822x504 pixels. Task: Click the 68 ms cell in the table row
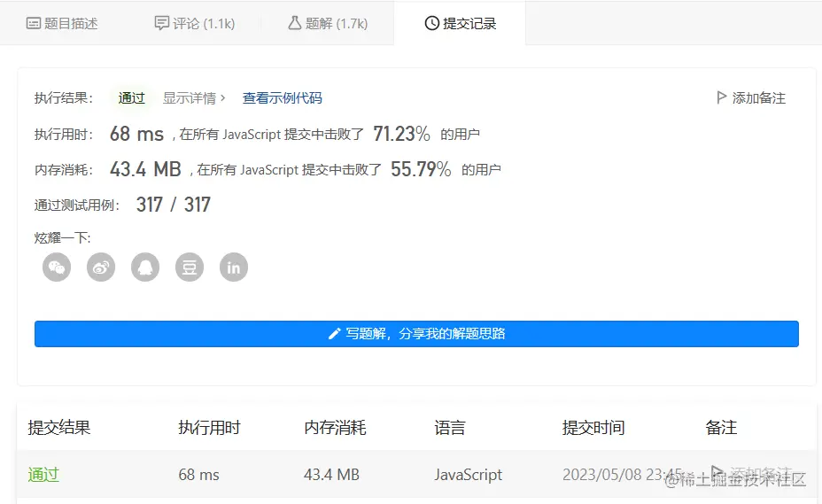click(198, 475)
